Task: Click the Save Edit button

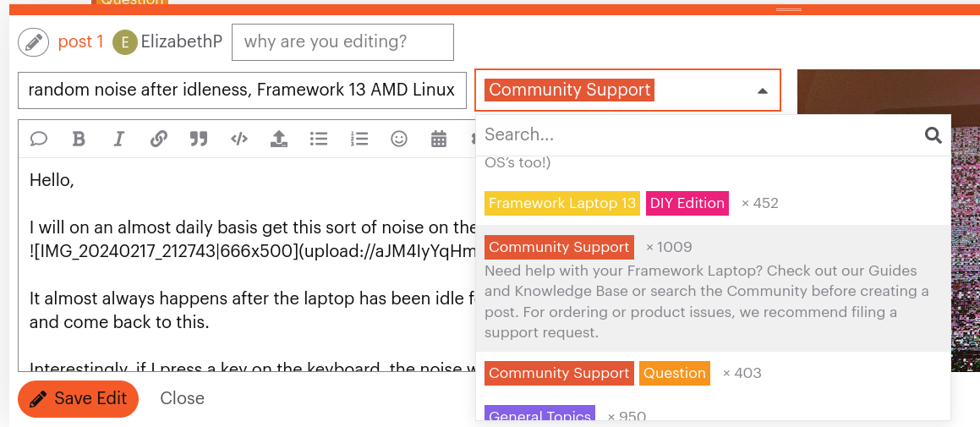Action: [78, 398]
